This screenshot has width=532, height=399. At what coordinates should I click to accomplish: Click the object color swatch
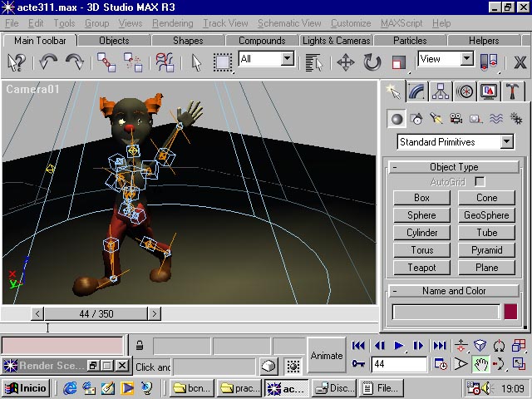tap(510, 312)
